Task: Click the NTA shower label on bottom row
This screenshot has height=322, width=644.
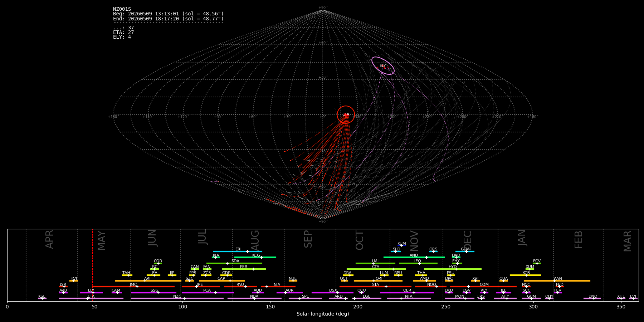Action: [x=409, y=297]
